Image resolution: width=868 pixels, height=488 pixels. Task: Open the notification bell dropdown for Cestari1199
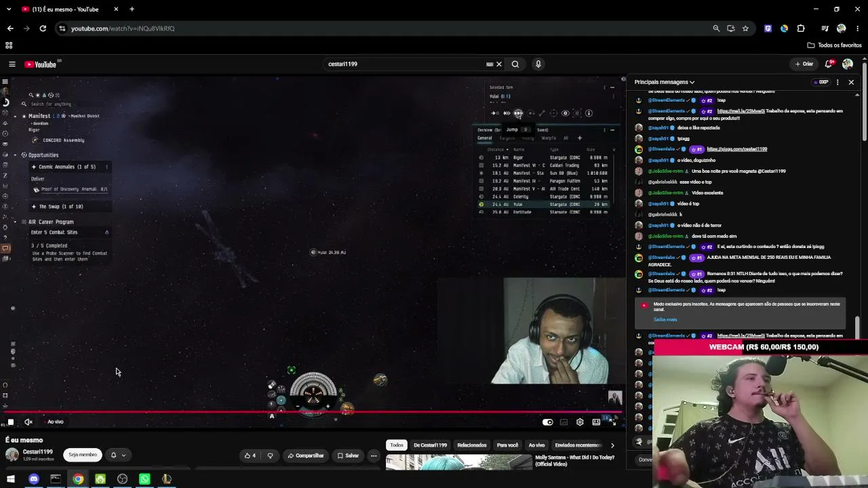[x=118, y=455]
